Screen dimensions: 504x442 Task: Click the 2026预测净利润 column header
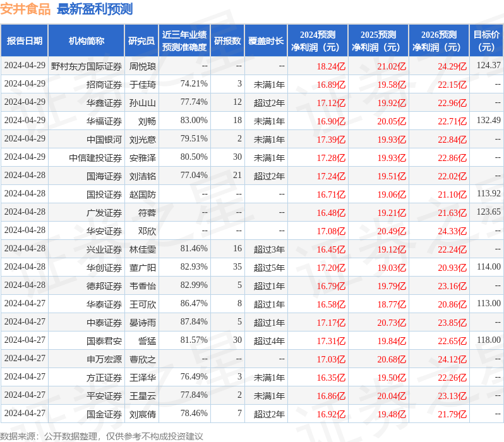439,41
